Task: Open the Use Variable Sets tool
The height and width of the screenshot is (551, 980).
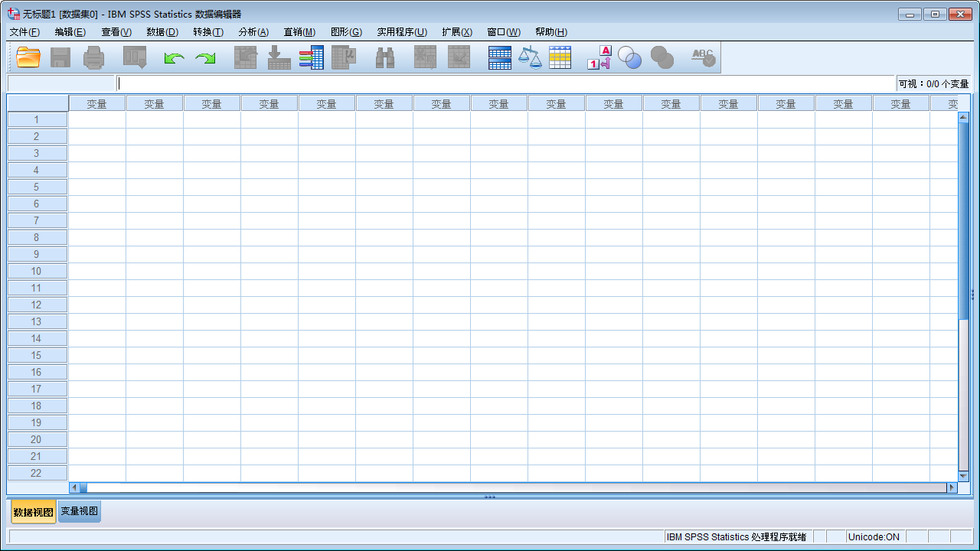Action: [x=629, y=57]
